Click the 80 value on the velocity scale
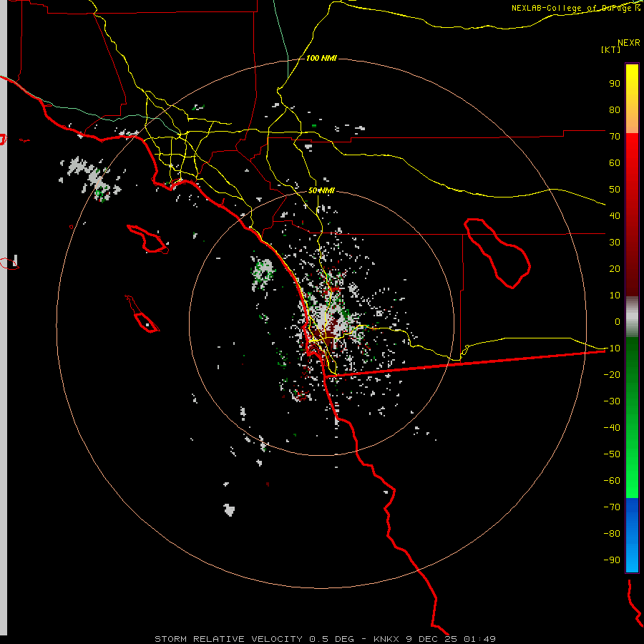Screen dimensions: 644x644 (615, 110)
